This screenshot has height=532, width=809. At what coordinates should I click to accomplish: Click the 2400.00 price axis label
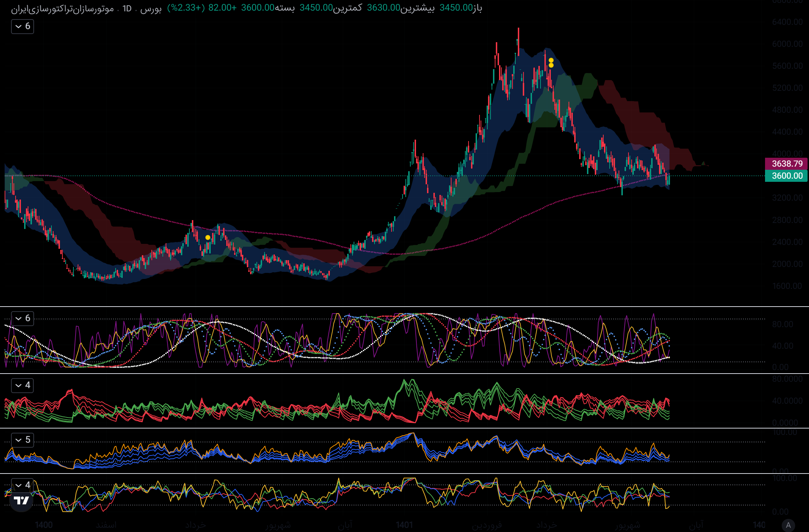[787, 242]
